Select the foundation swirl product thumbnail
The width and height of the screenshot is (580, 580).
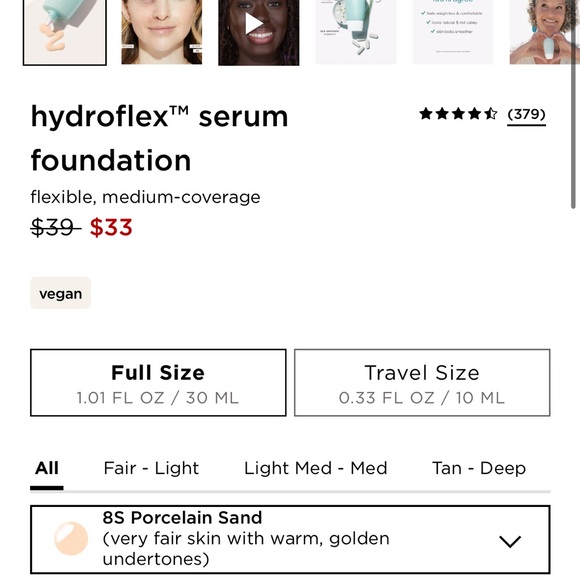tap(65, 33)
